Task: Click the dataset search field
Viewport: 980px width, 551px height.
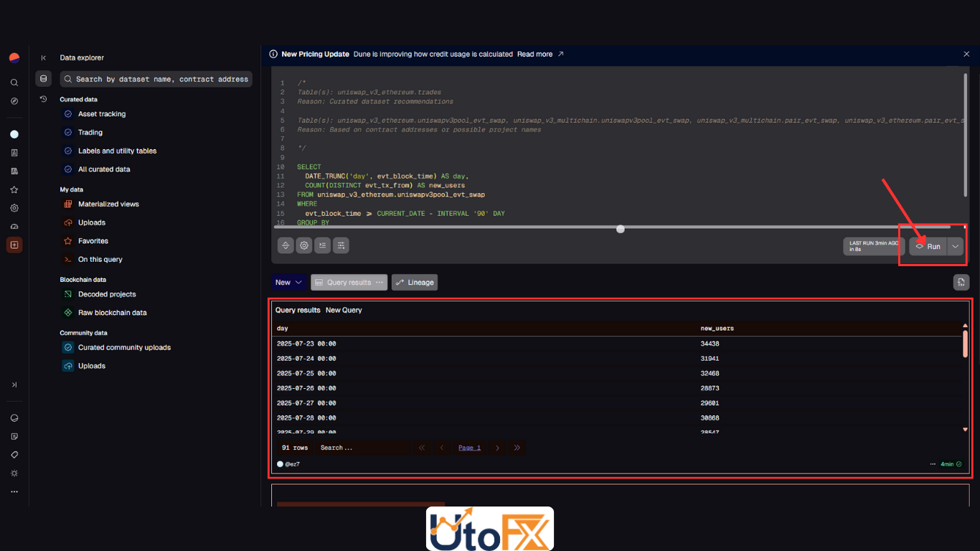Action: point(155,79)
